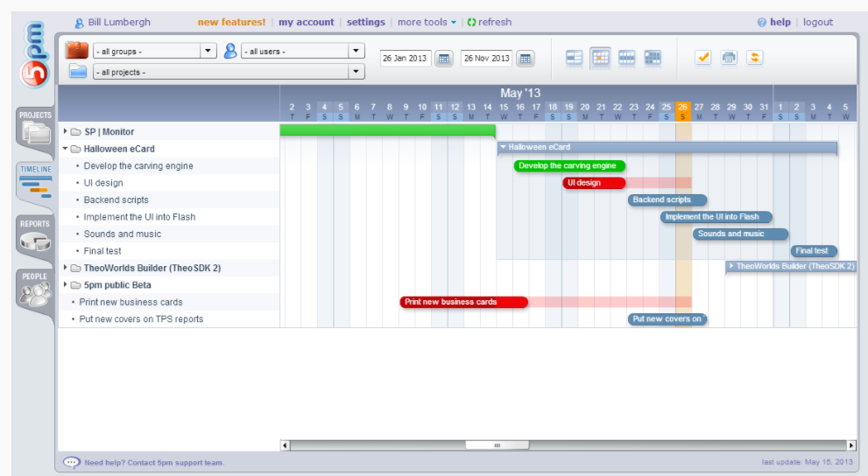Open calendar picker for the start date

[444, 58]
